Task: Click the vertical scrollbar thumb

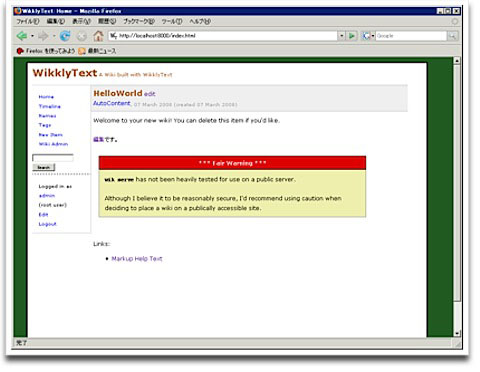Action: 457,183
